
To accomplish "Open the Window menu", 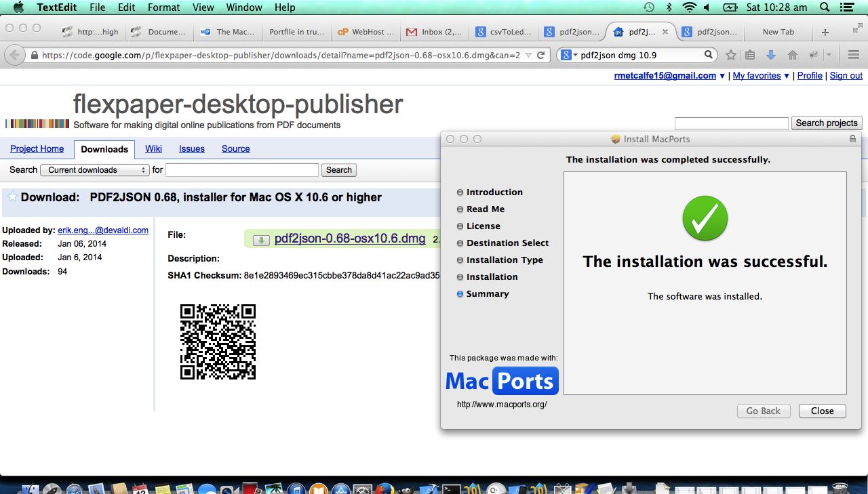I will coord(244,7).
